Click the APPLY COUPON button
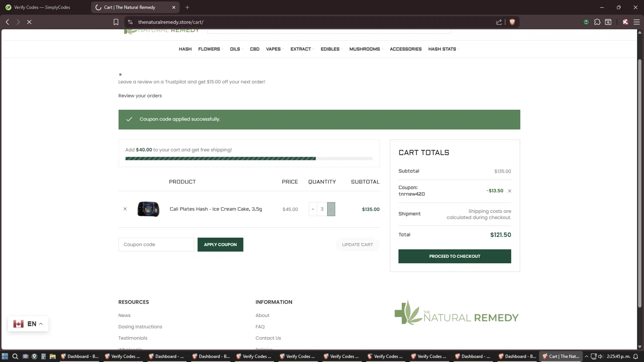Image resolution: width=644 pixels, height=362 pixels. click(220, 244)
